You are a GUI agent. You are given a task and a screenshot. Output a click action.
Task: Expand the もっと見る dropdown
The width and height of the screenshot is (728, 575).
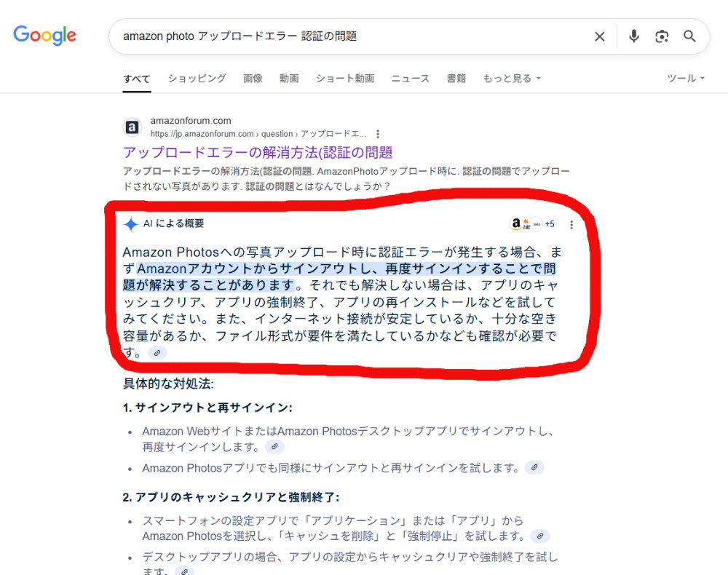coord(512,79)
